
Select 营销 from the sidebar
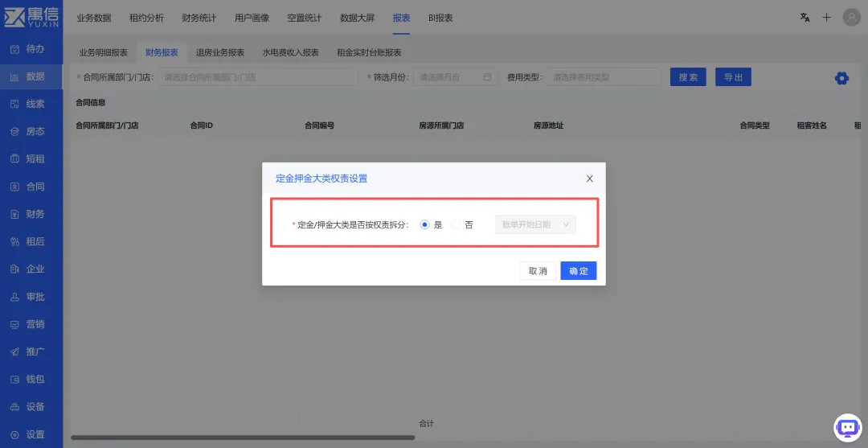[31, 324]
